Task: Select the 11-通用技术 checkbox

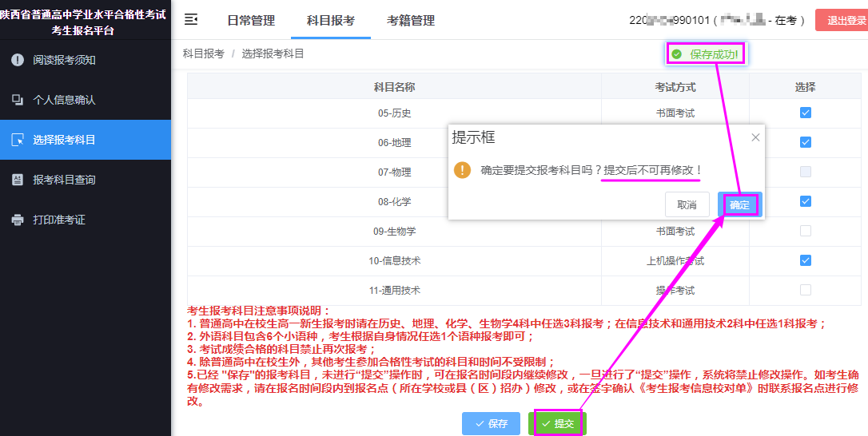Action: tap(805, 290)
